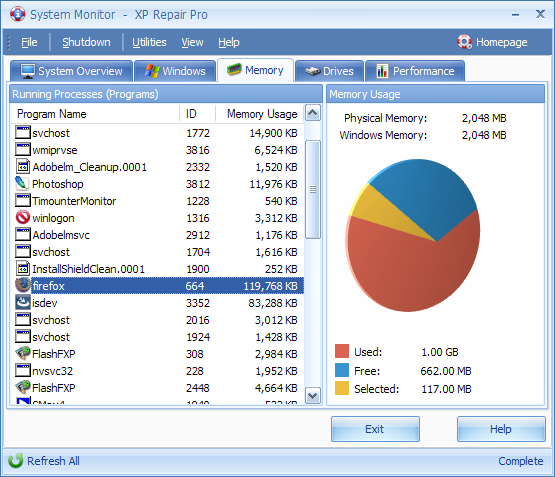Click the wmiprvse window icon
The image size is (555, 477).
23,149
